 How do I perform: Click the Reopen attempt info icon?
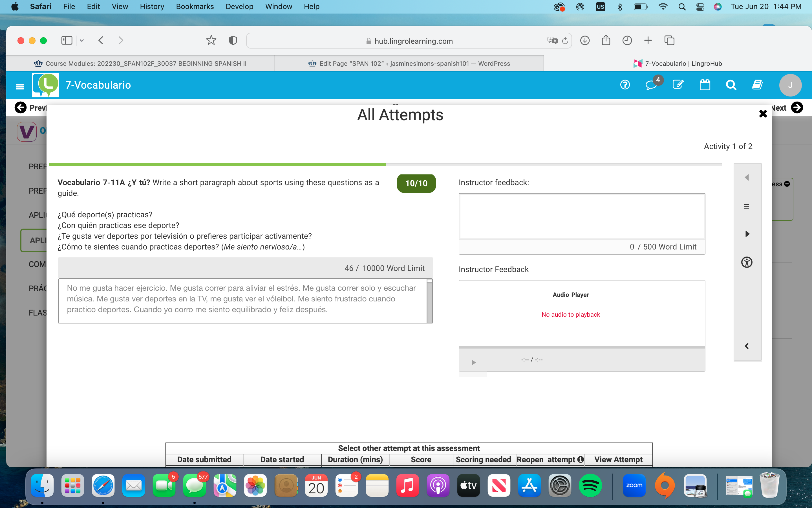click(581, 459)
